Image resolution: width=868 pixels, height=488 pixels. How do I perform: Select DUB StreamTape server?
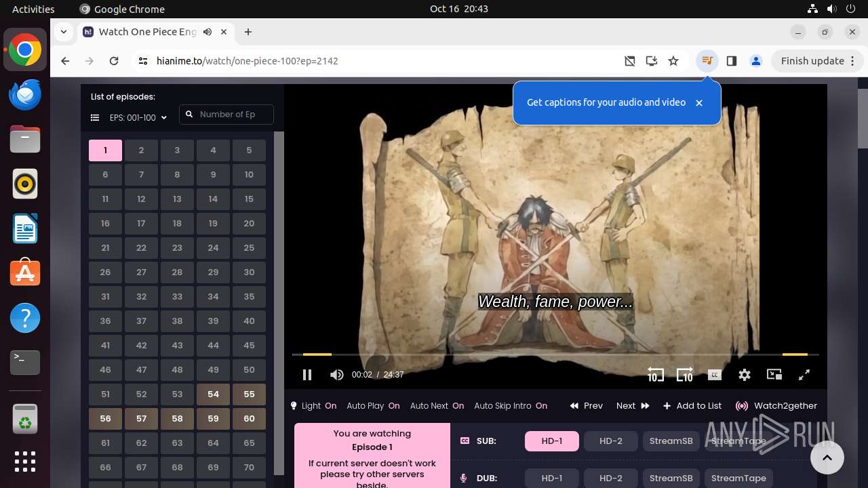(x=738, y=478)
